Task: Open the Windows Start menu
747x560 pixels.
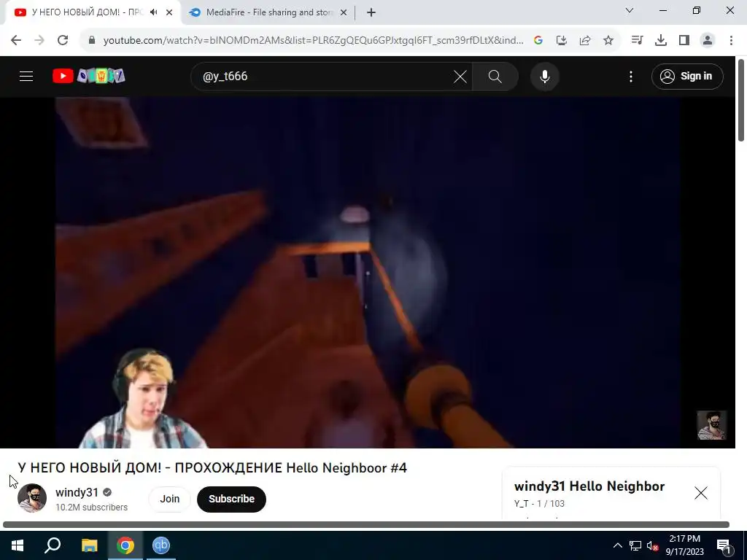Action: [18, 545]
